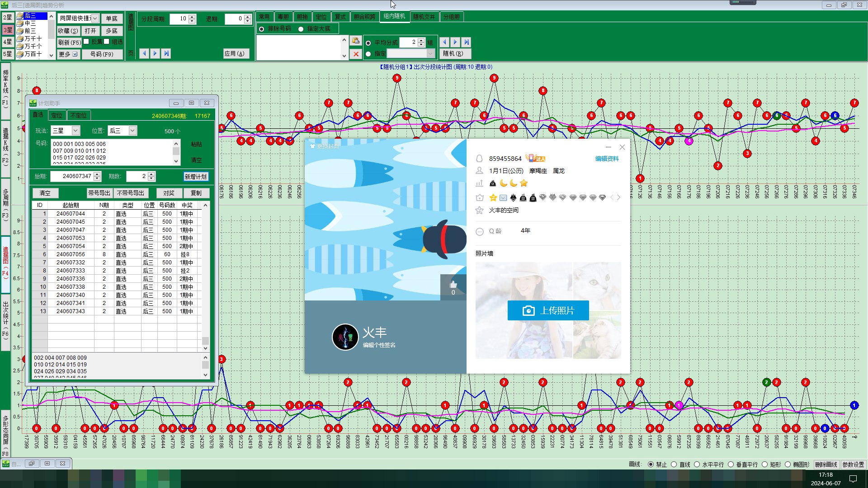Screen dimensions: 868x488
Task: Jump to last page in missing-chart pager
Action: [166, 53]
